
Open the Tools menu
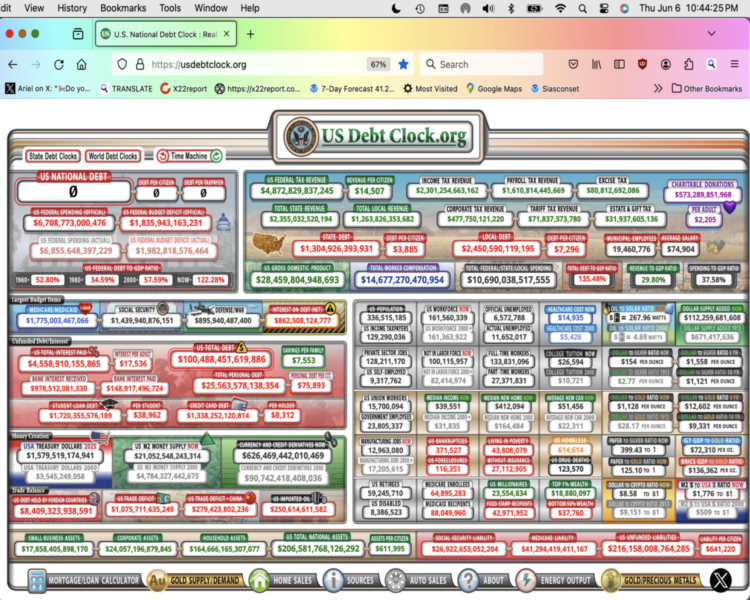coord(170,8)
